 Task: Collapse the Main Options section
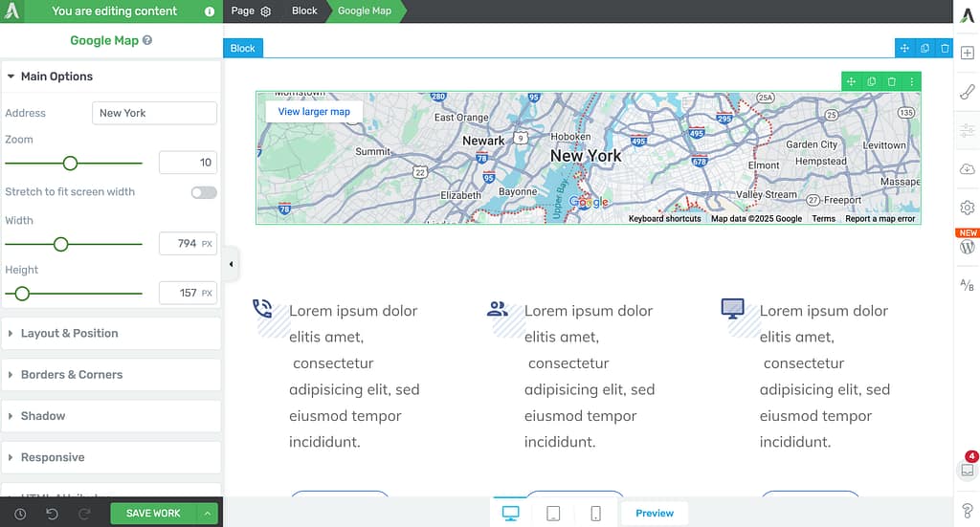(111, 77)
